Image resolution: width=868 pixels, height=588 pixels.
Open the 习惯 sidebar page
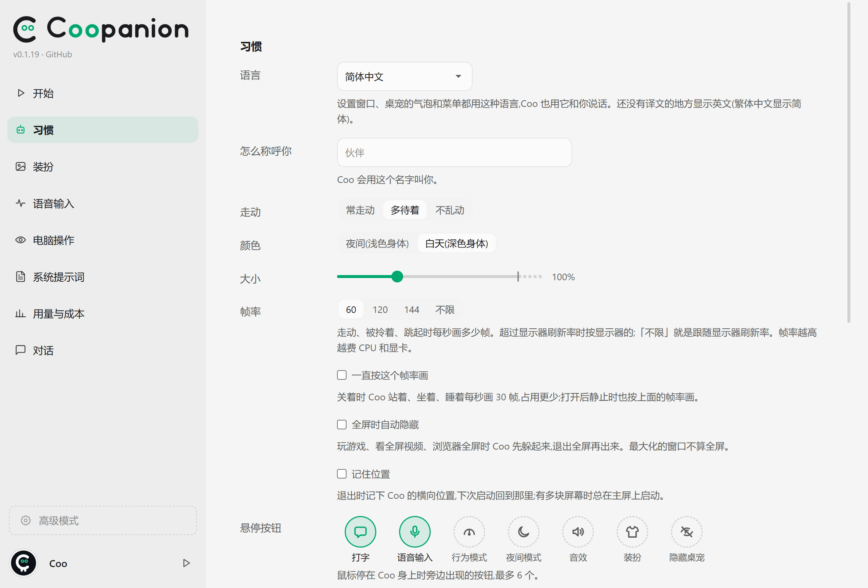pos(103,130)
